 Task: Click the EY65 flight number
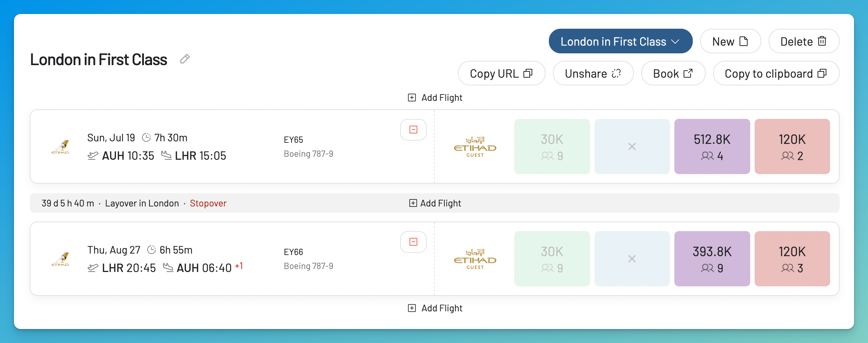[293, 140]
